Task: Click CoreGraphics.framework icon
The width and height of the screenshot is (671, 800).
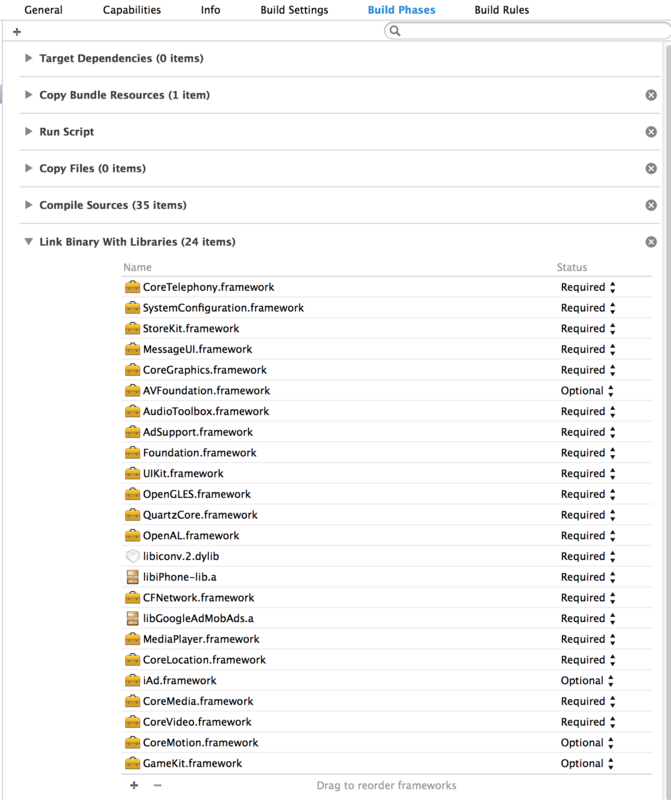Action: [x=132, y=369]
